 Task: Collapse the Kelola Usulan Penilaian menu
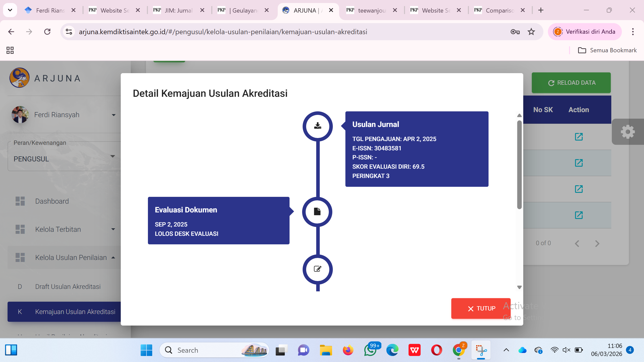click(x=113, y=257)
